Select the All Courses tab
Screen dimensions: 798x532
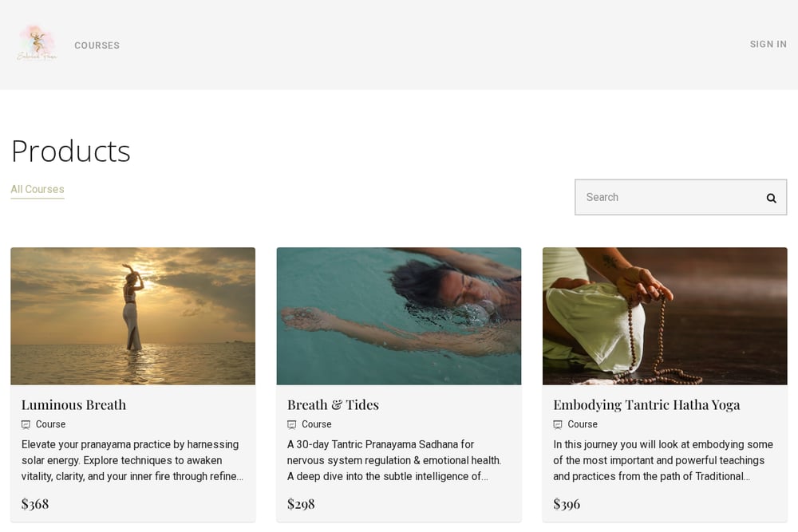coord(38,189)
